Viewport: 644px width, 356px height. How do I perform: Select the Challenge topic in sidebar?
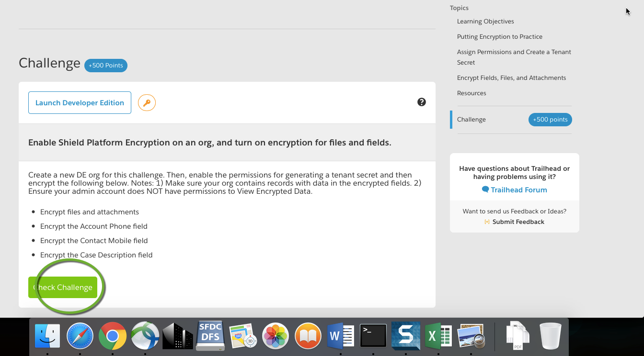(471, 119)
